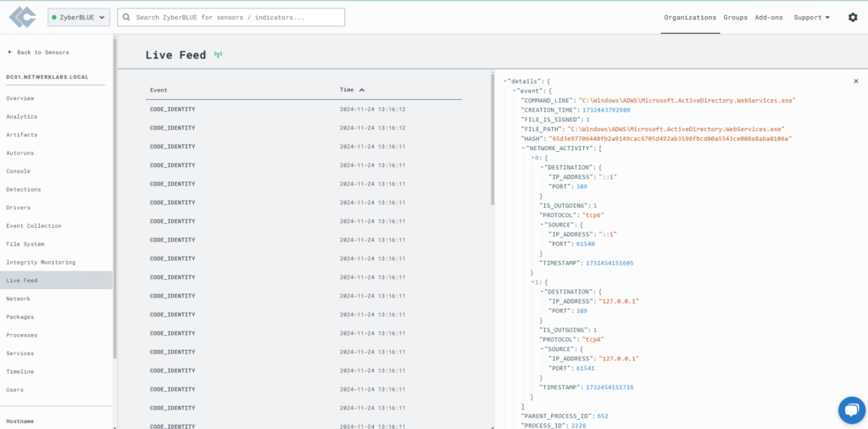Go to Groups tab

[x=735, y=17]
